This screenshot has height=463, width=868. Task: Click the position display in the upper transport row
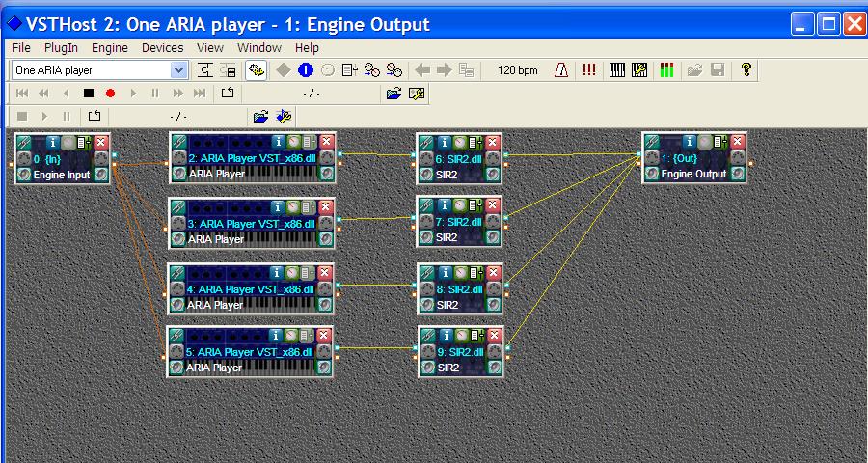point(312,94)
